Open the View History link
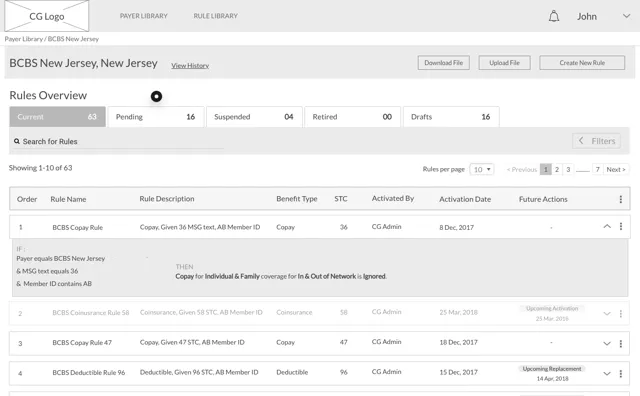This screenshot has height=396, width=640. coord(190,65)
